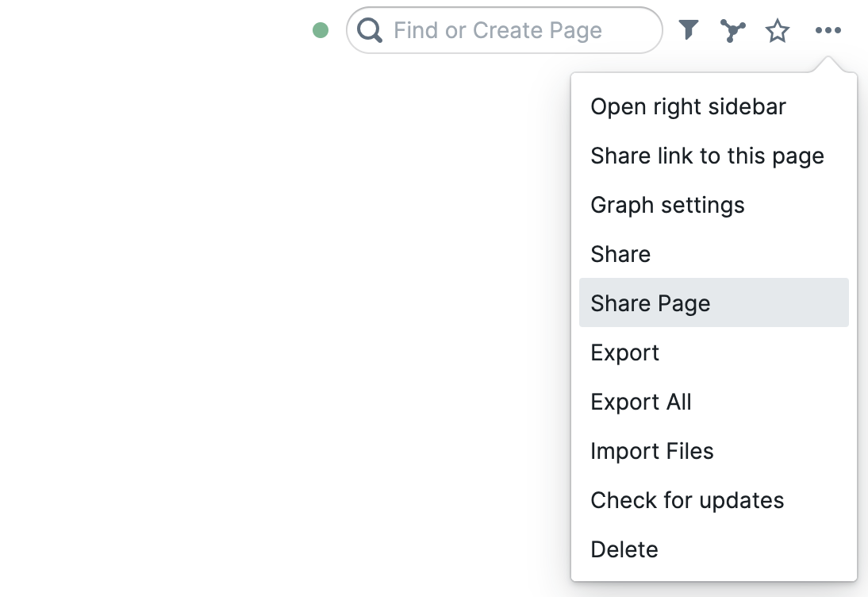Click the magnifying glass search icon
Viewport: 868px width, 597px height.
(370, 31)
